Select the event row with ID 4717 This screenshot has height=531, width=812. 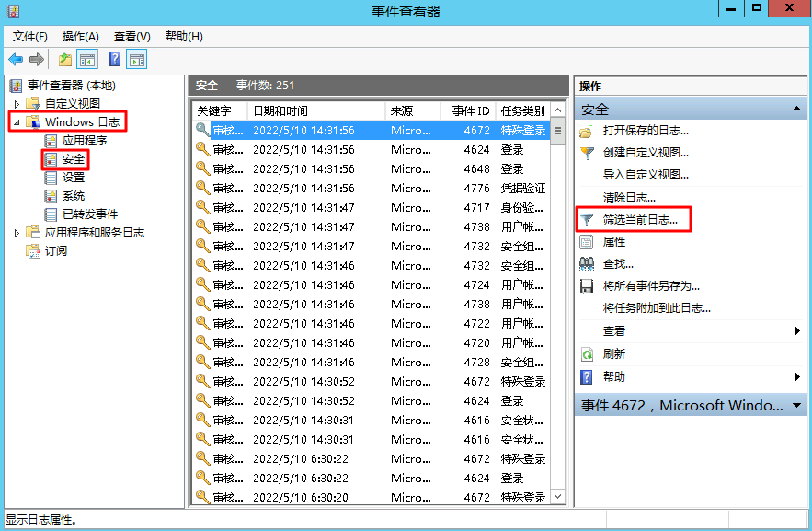(372, 208)
